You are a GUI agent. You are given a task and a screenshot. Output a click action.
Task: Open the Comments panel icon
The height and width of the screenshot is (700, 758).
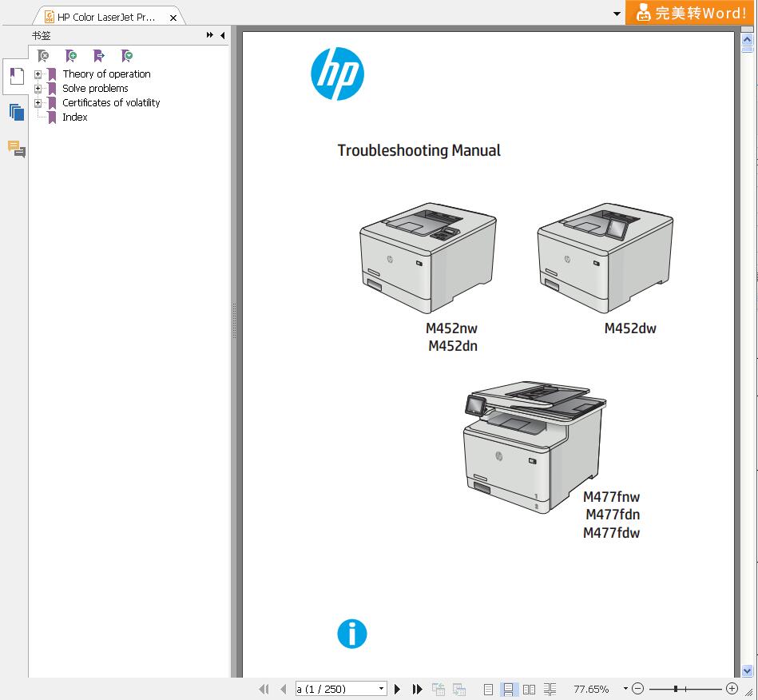pyautogui.click(x=17, y=149)
